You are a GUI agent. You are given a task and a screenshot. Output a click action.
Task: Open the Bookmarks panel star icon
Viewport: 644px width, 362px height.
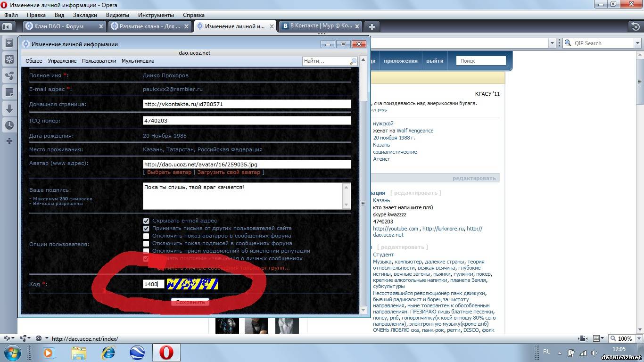pyautogui.click(x=9, y=43)
